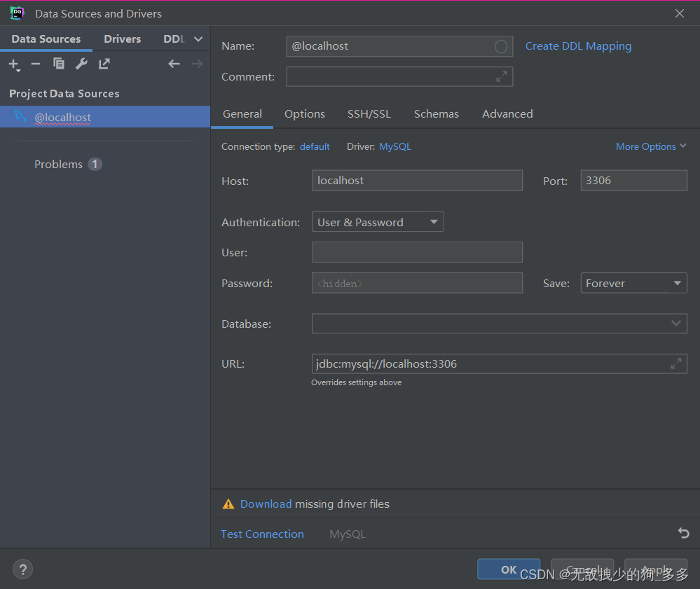Viewport: 700px width, 589px height.
Task: Click the greyed MySQL label beside Test Connection
Action: 348,534
